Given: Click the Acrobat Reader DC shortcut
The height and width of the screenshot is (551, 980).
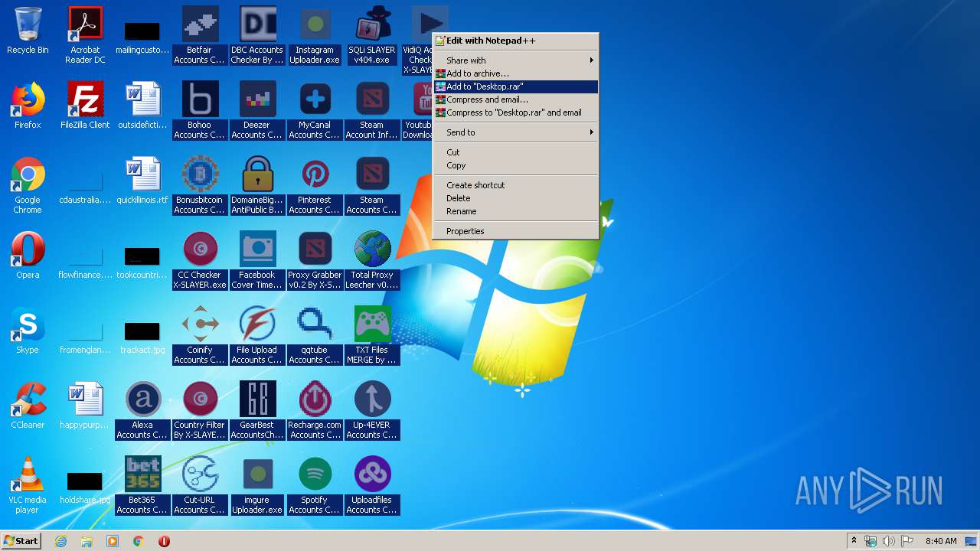Looking at the screenshot, I should 85,34.
